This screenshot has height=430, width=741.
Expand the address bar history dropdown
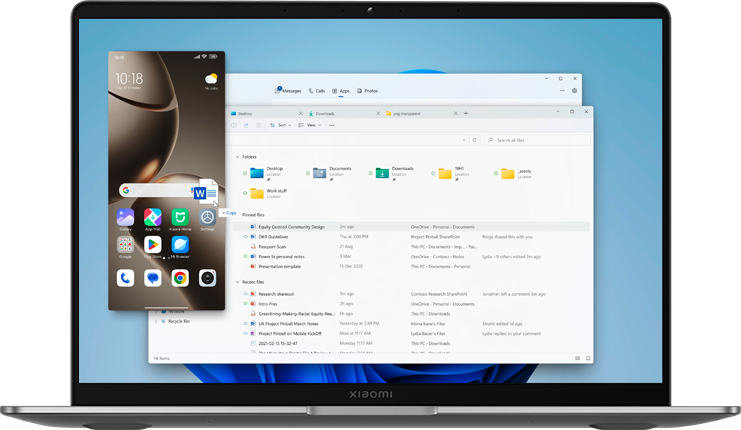point(464,140)
